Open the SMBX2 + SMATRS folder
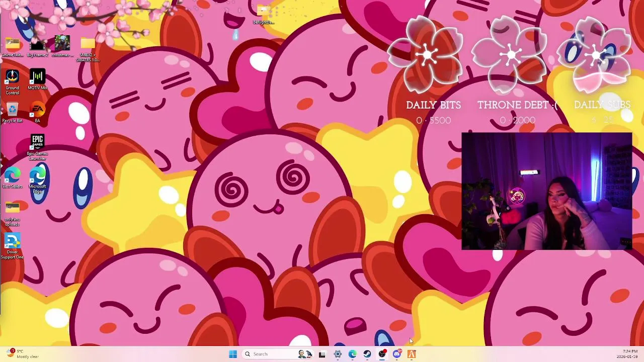Image resolution: width=644 pixels, height=362 pixels. click(x=88, y=49)
